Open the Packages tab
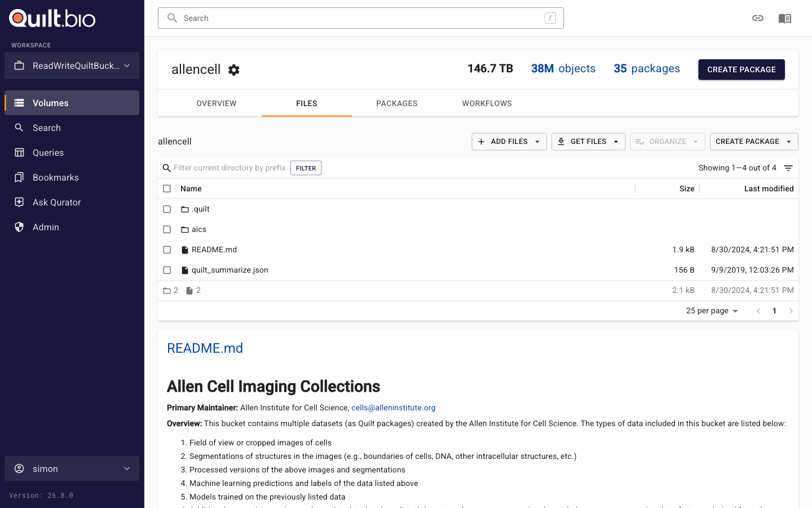The height and width of the screenshot is (508, 812). [397, 103]
